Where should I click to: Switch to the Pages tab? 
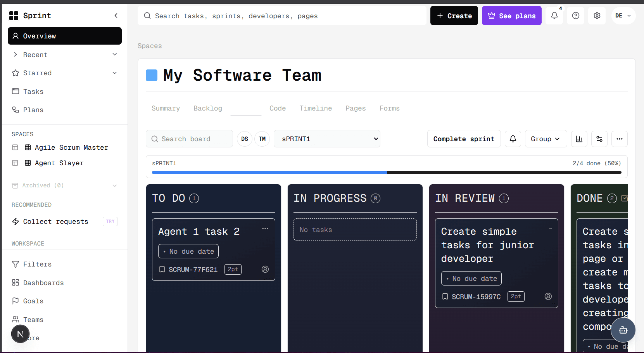356,108
